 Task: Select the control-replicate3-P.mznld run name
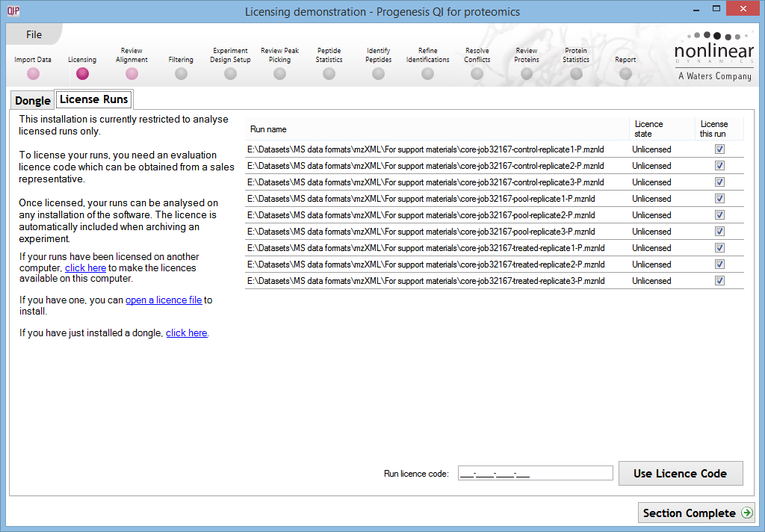[x=426, y=182]
